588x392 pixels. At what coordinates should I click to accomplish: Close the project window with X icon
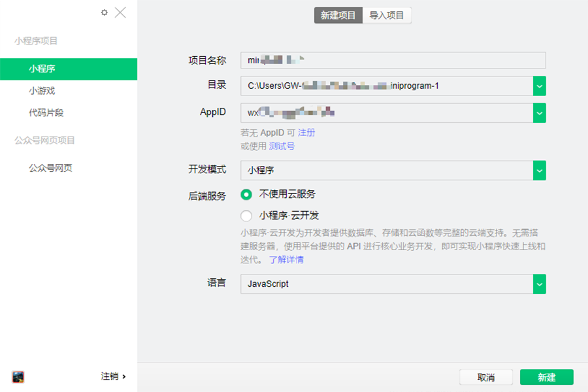(x=120, y=12)
